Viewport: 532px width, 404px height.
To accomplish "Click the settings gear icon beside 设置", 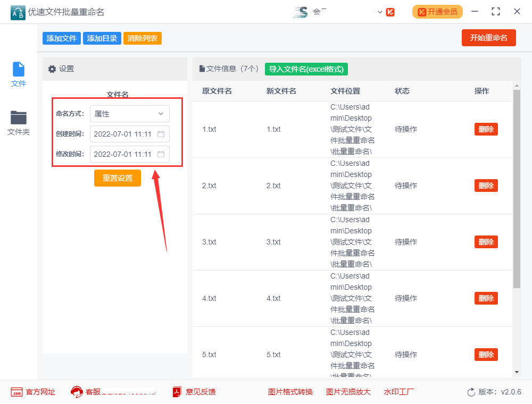I will pos(52,69).
